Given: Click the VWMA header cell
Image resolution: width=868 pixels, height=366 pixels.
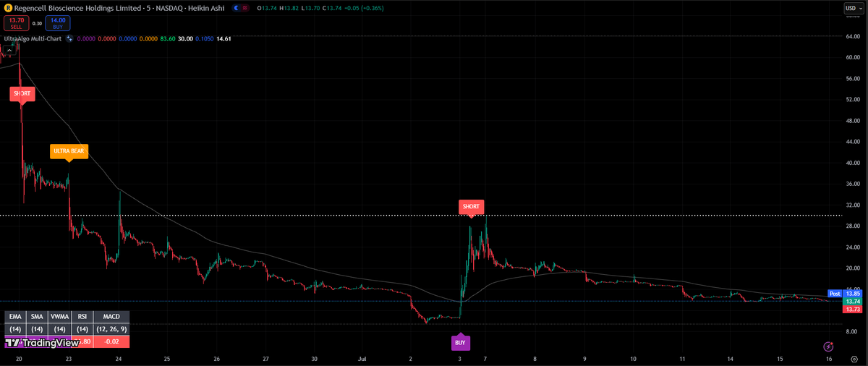Looking at the screenshot, I should (60, 317).
